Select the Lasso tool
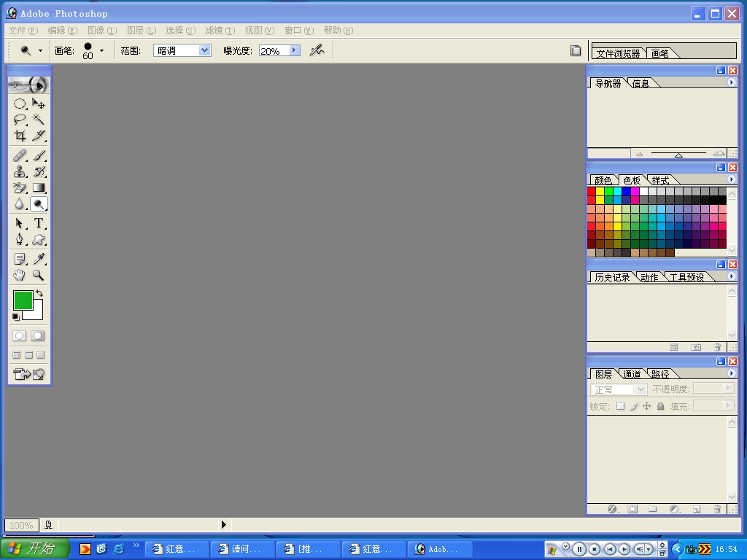 [x=20, y=119]
